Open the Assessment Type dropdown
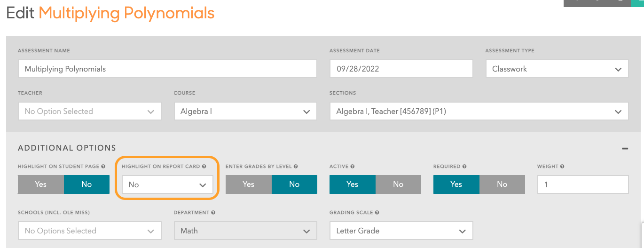The height and width of the screenshot is (248, 644). coord(557,69)
